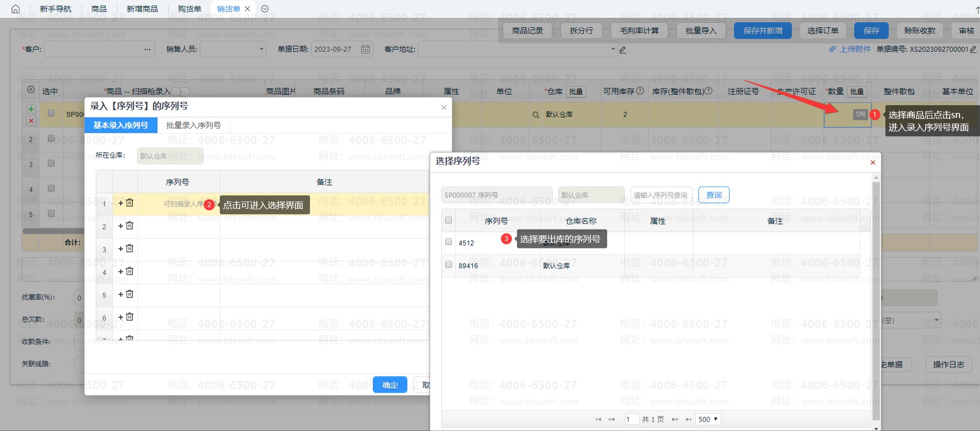Viewport: 980px width, 431px height.
Task: Click the plus icon in serial row 3
Action: tap(121, 249)
